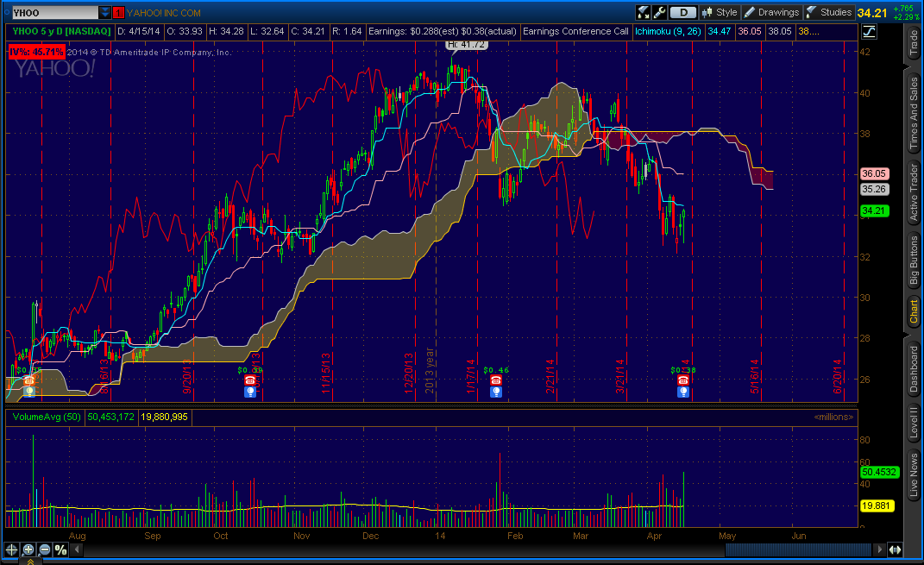Viewport: 924px width, 565px height.
Task: Open the Drawings menu button
Action: click(x=771, y=12)
